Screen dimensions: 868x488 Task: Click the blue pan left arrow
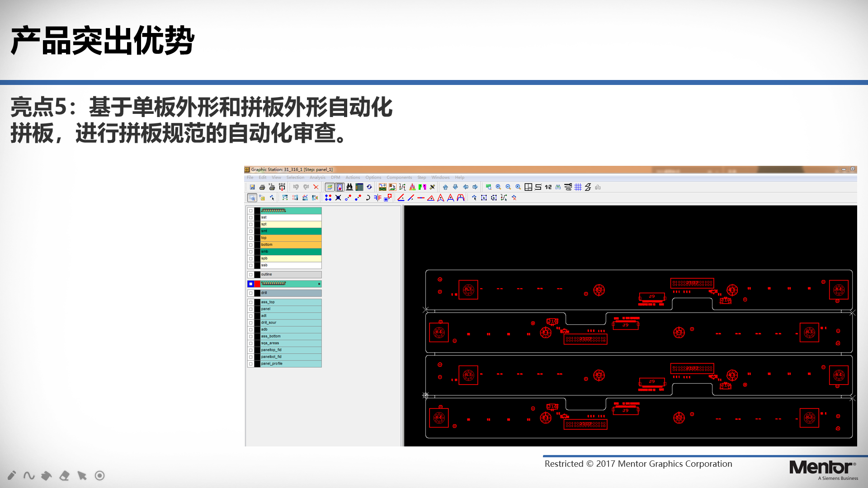click(465, 187)
